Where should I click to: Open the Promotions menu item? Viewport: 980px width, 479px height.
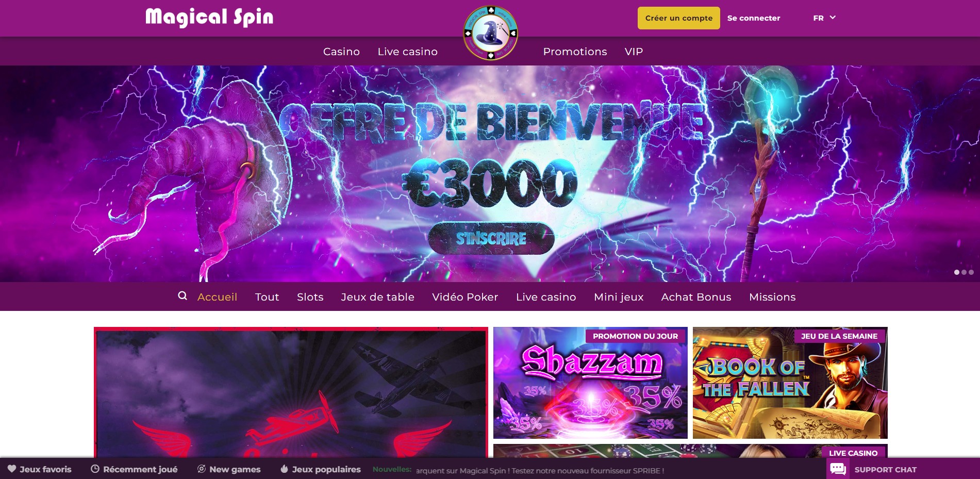pyautogui.click(x=575, y=52)
